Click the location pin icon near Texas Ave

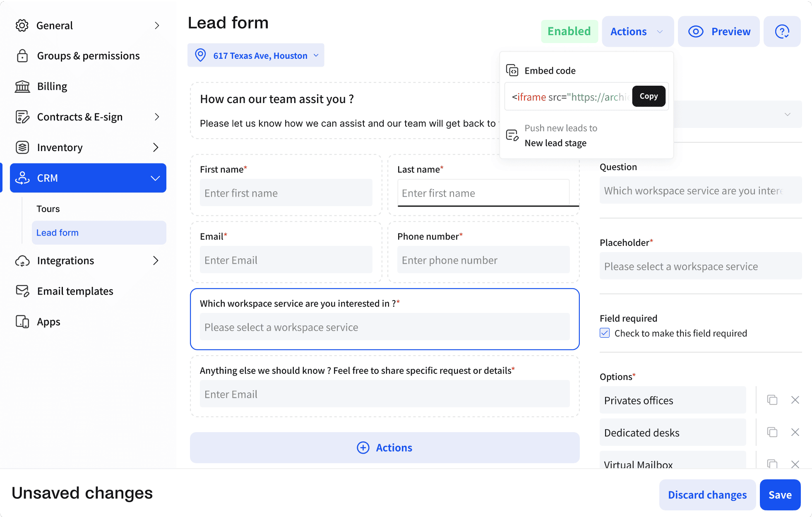click(x=201, y=55)
